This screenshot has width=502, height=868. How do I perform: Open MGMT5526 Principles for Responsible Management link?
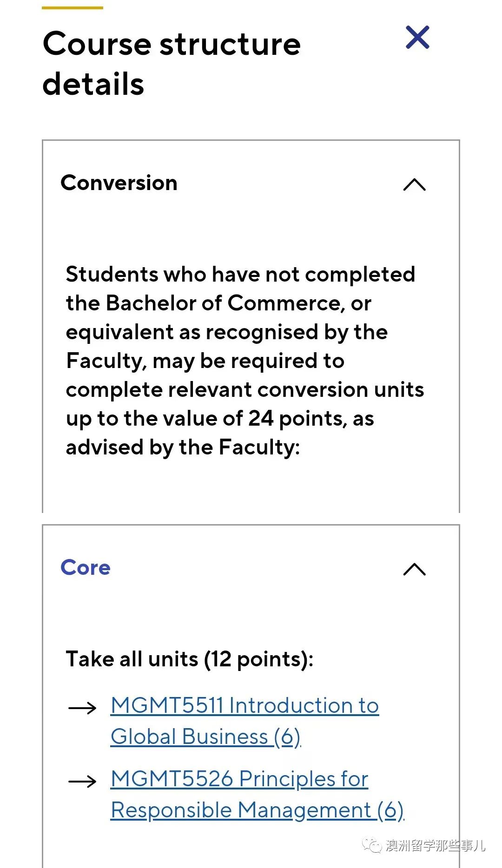[239, 779]
